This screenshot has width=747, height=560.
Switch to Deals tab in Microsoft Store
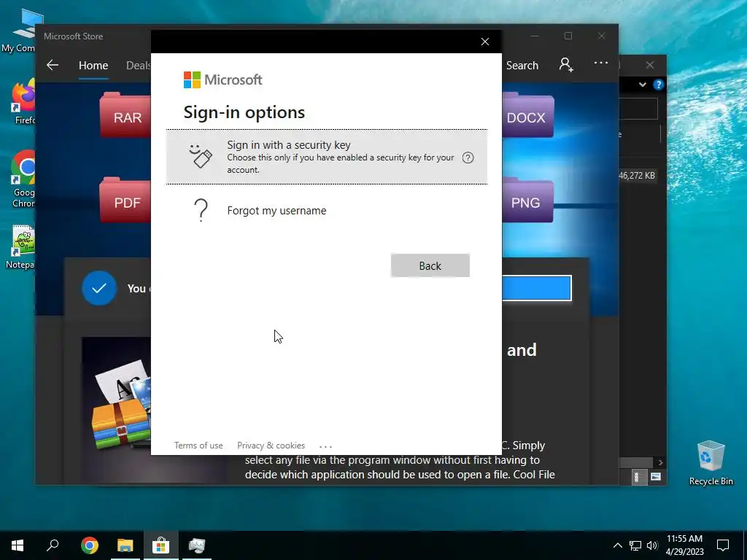click(x=138, y=65)
